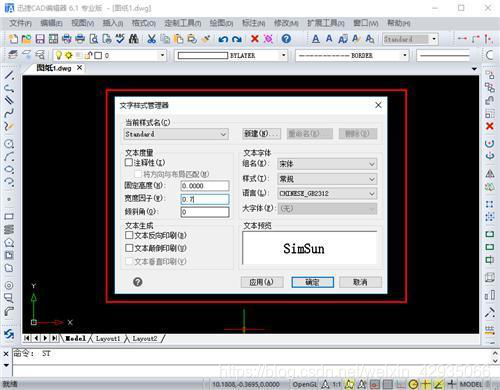Image resolution: width=500 pixels, height=390 pixels.
Task: Open the 编辑(E) menu
Action: point(51,23)
